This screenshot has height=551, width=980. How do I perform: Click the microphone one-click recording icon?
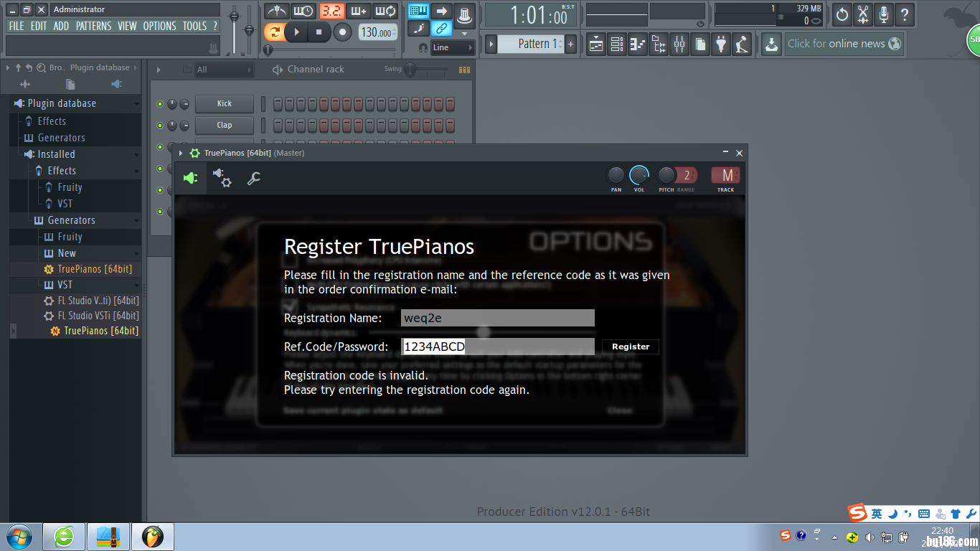(x=884, y=14)
